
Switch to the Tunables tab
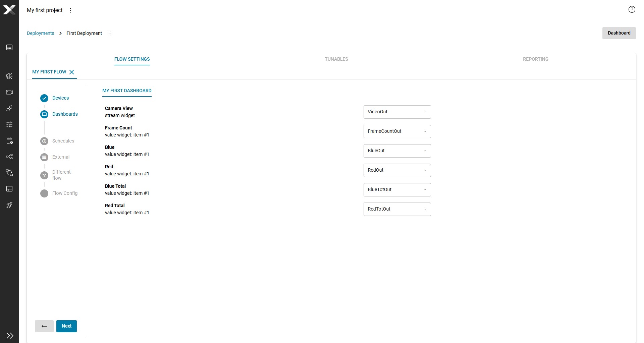tap(336, 59)
